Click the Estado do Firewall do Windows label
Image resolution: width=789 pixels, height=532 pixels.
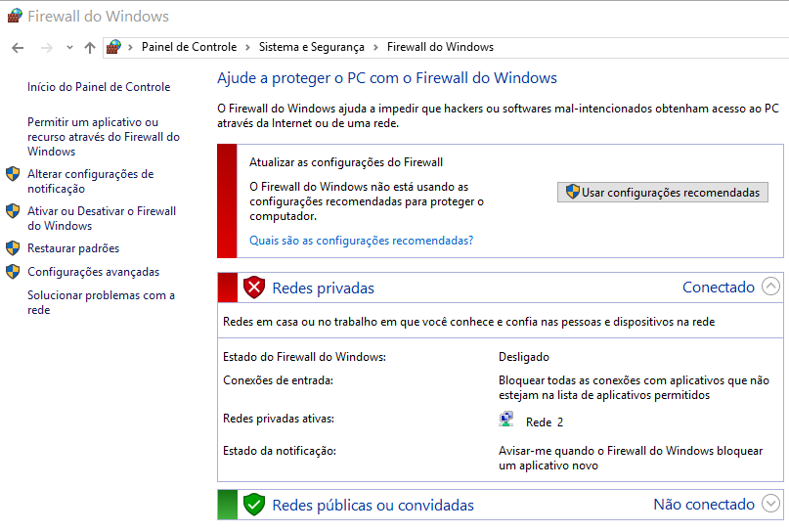coord(304,357)
